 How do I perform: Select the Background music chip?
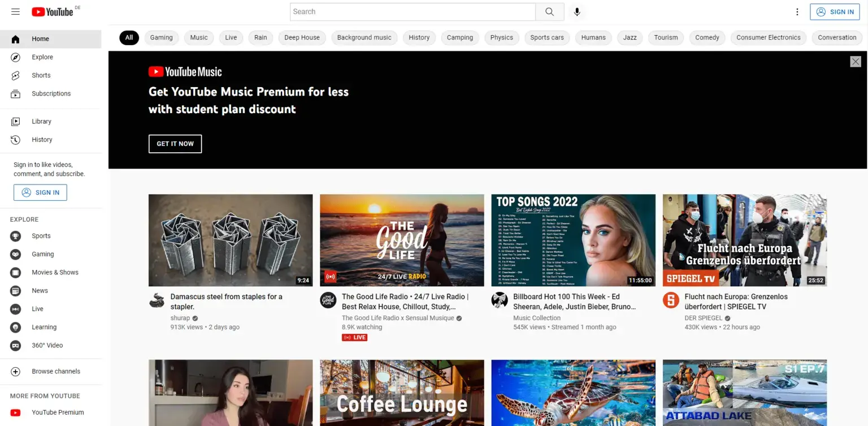pos(364,37)
